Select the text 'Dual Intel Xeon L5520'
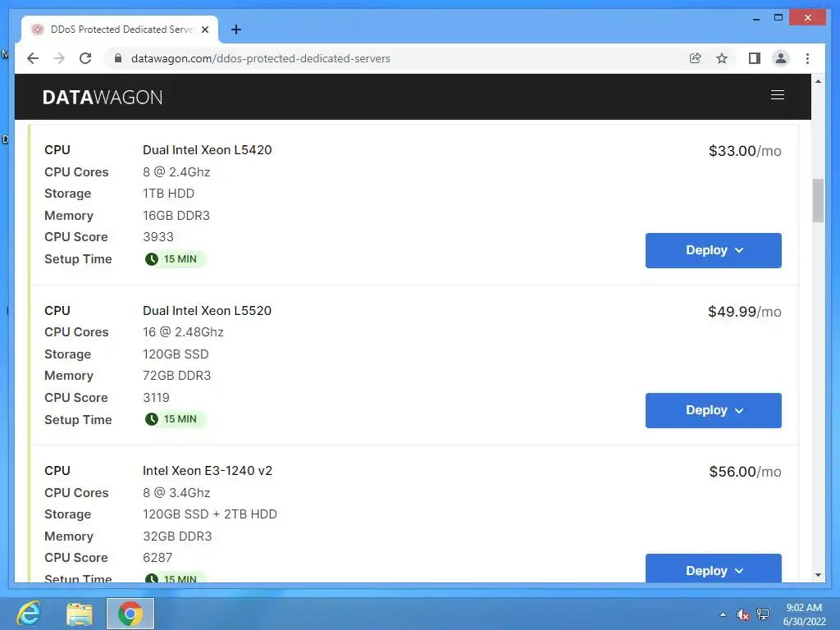Image resolution: width=840 pixels, height=630 pixels. (208, 311)
